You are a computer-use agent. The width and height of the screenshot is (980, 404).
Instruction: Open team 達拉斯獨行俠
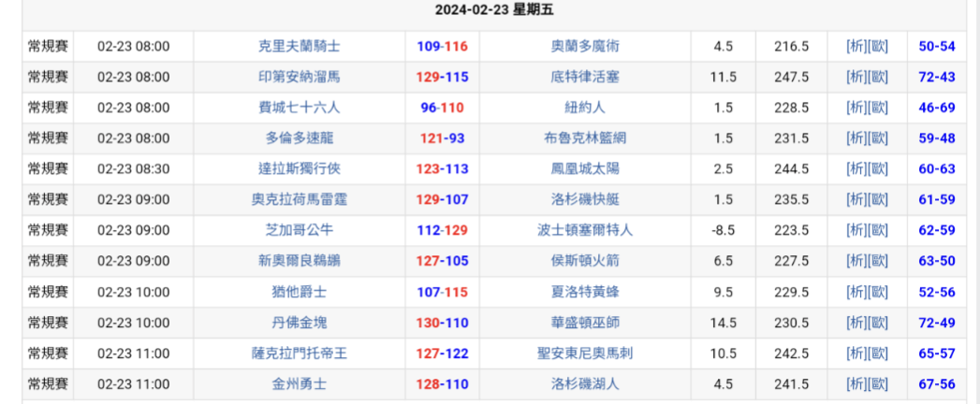tap(299, 168)
